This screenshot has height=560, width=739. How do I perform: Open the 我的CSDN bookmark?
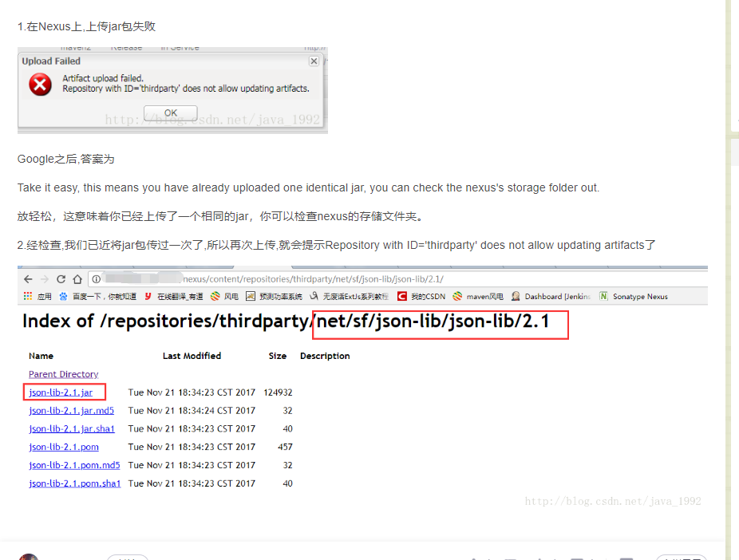[x=421, y=296]
